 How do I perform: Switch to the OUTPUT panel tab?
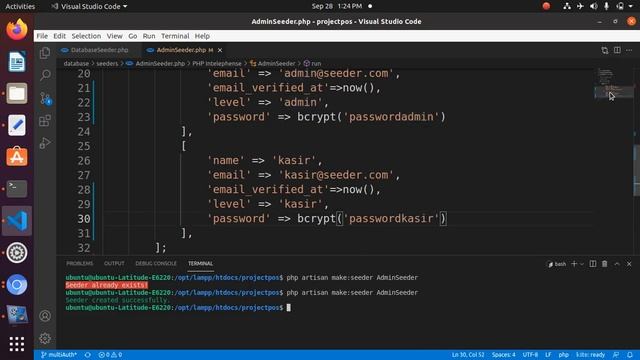pos(114,264)
